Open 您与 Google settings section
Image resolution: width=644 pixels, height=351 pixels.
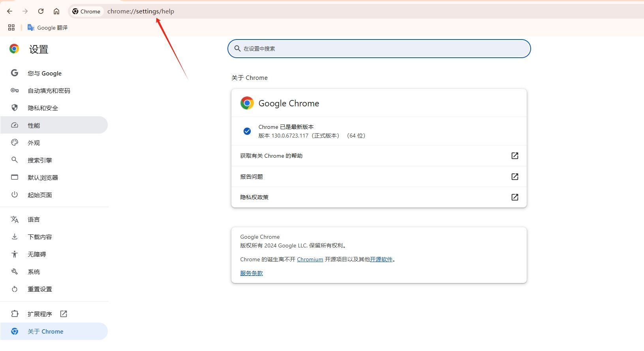point(54,73)
